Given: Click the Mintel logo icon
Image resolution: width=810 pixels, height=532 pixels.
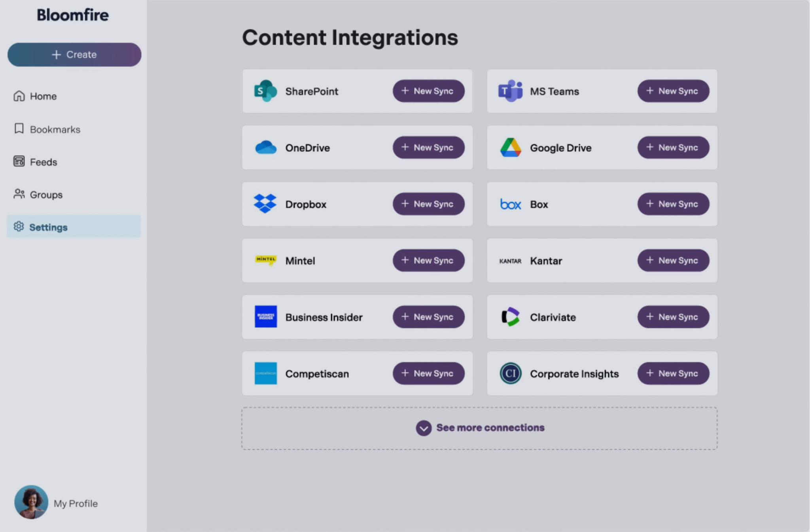Looking at the screenshot, I should 265,260.
